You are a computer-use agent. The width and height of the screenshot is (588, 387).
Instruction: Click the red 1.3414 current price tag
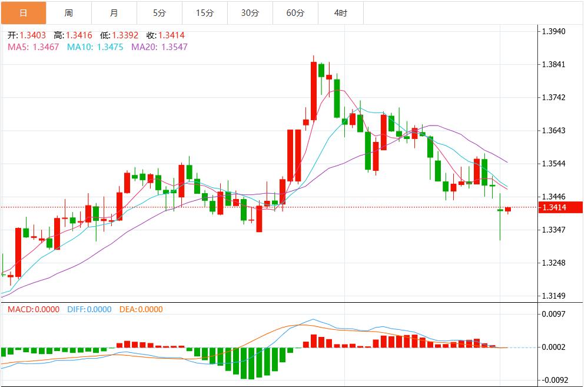(x=561, y=207)
